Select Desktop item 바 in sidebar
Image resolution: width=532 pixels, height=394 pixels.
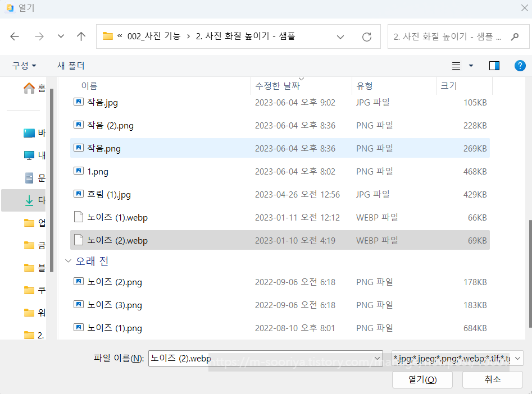(x=34, y=133)
